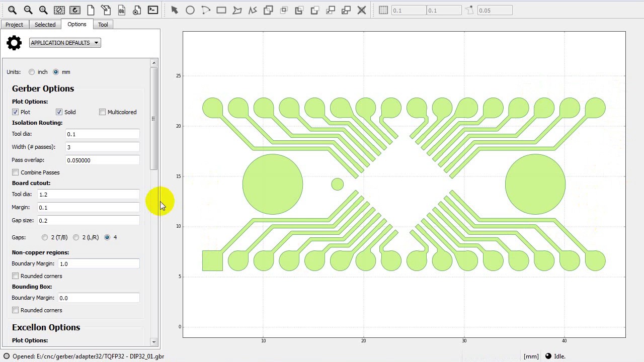Click the delete shape X icon

pos(361,10)
